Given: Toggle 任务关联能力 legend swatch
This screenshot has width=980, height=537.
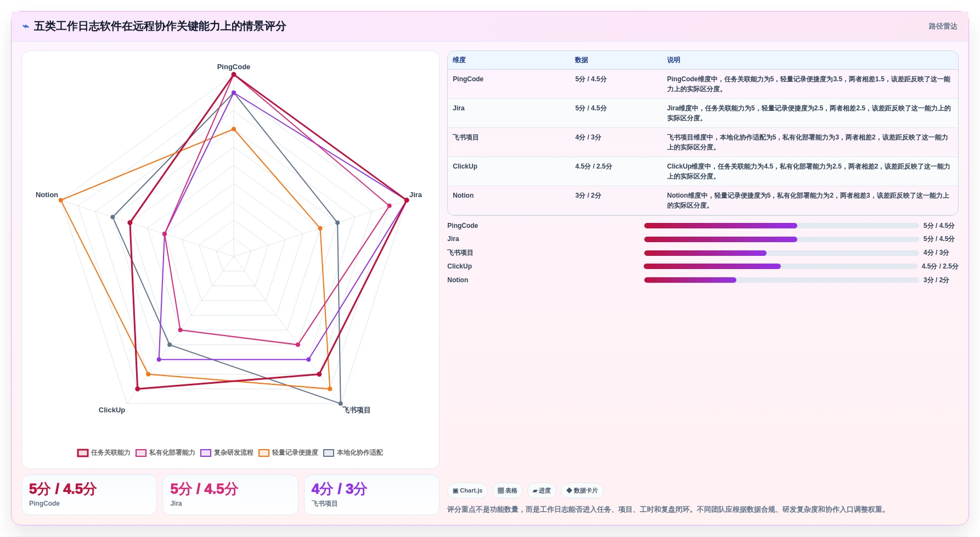Looking at the screenshot, I should pyautogui.click(x=83, y=453).
